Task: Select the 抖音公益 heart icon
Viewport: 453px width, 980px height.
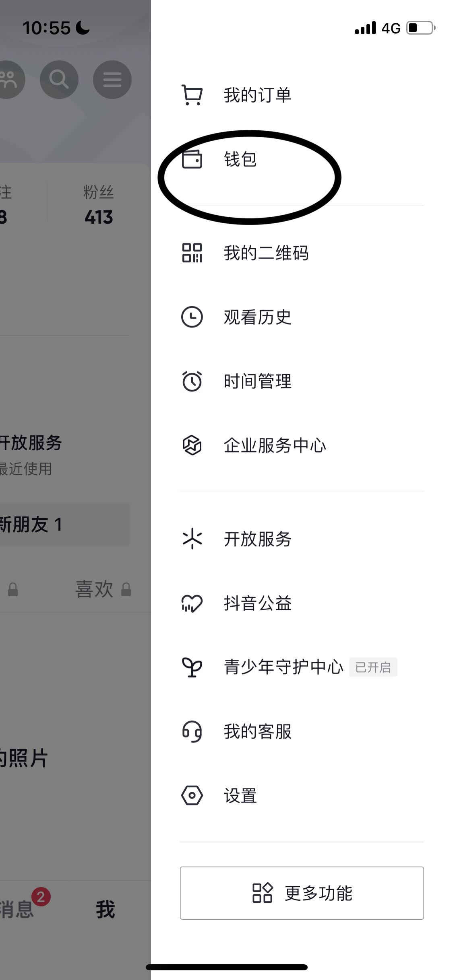Action: (192, 603)
